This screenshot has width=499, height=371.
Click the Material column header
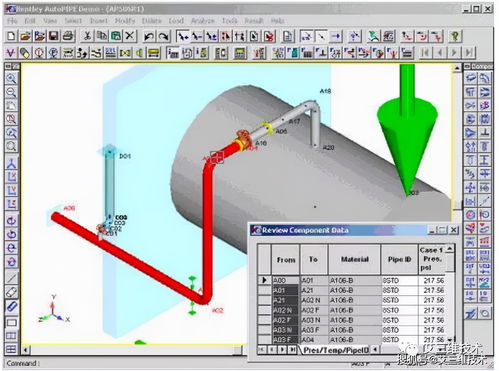coord(355,259)
